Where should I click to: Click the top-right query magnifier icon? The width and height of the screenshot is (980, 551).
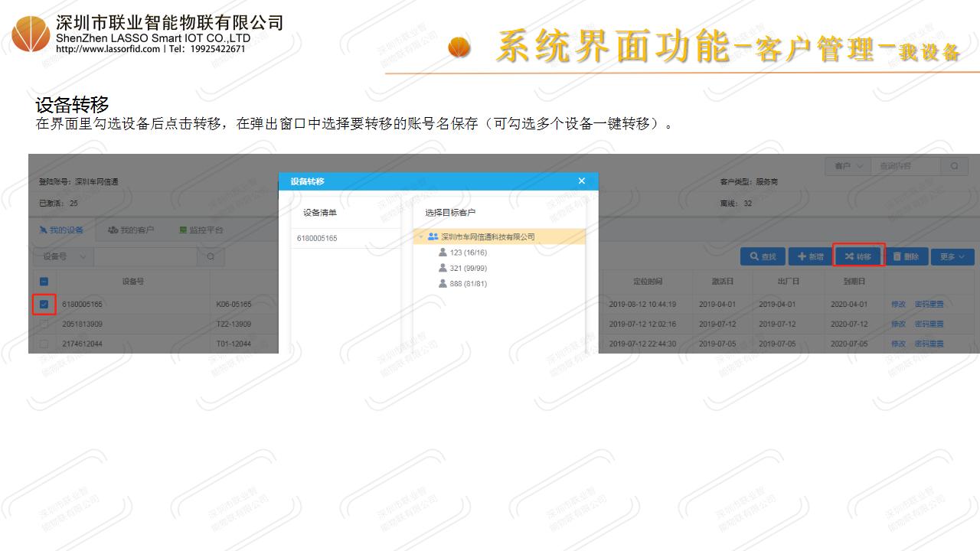pos(954,166)
